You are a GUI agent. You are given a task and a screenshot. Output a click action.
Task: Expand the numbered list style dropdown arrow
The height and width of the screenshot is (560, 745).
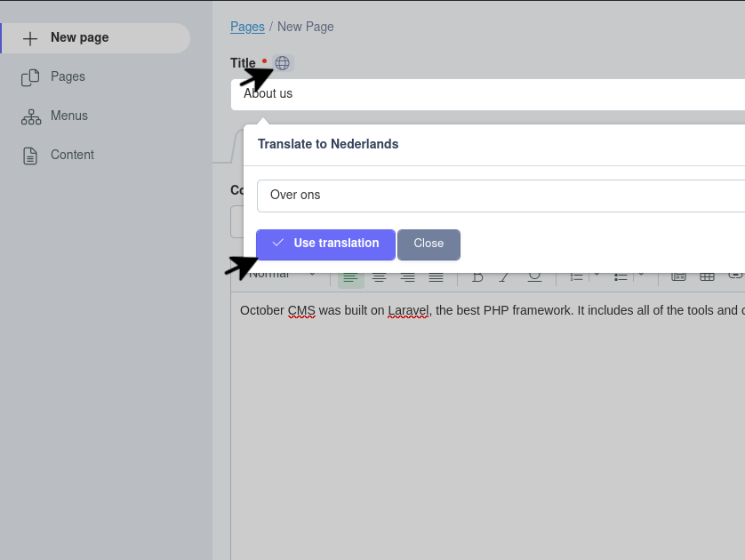pos(597,276)
